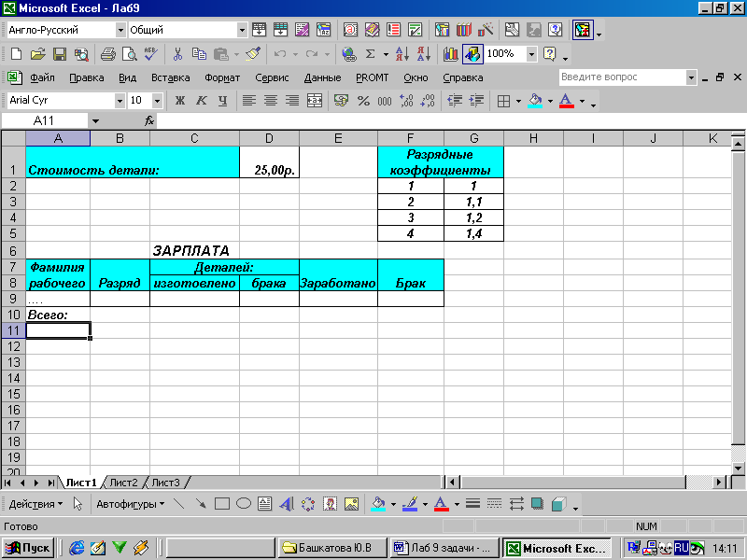The height and width of the screenshot is (560, 747).
Task: Open the Правка menu
Action: (x=86, y=77)
